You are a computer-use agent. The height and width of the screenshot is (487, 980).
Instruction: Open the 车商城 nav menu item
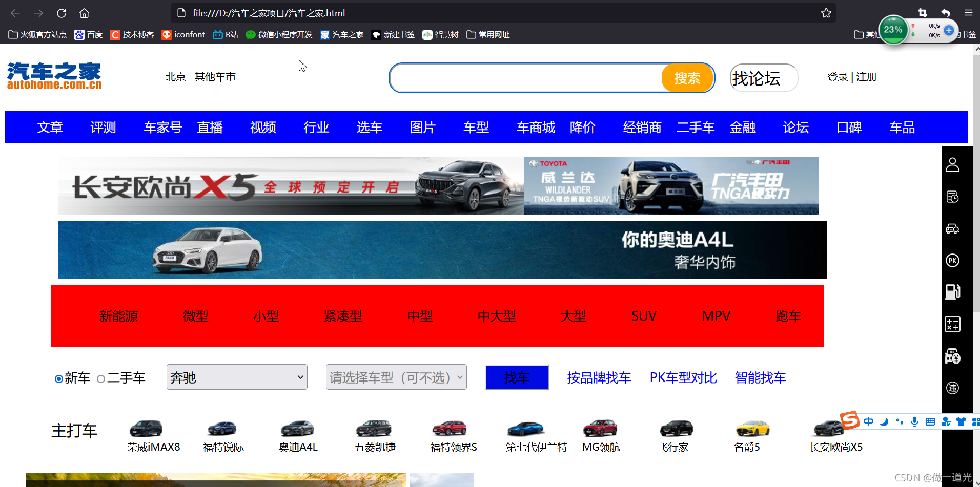536,127
